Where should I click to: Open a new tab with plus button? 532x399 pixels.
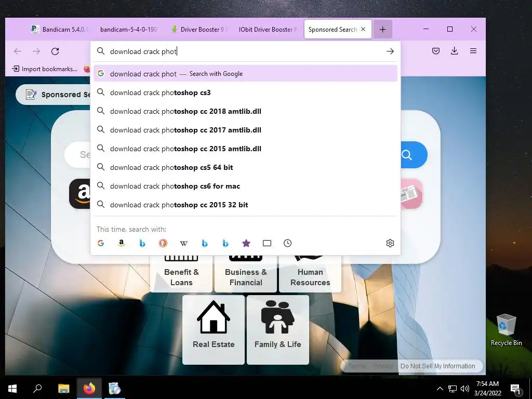point(383,30)
